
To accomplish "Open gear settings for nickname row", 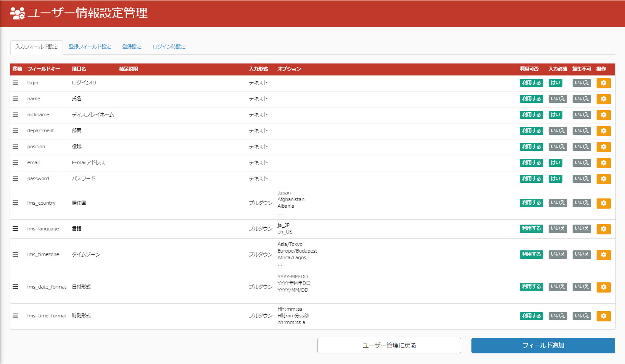I will [x=603, y=115].
